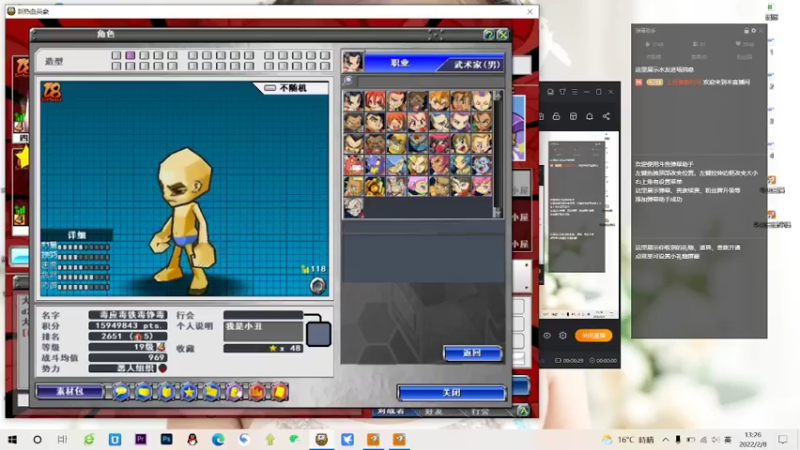This screenshot has height=450, width=800.
Task: Toggle the 不随机 checkbox
Action: 270,88
